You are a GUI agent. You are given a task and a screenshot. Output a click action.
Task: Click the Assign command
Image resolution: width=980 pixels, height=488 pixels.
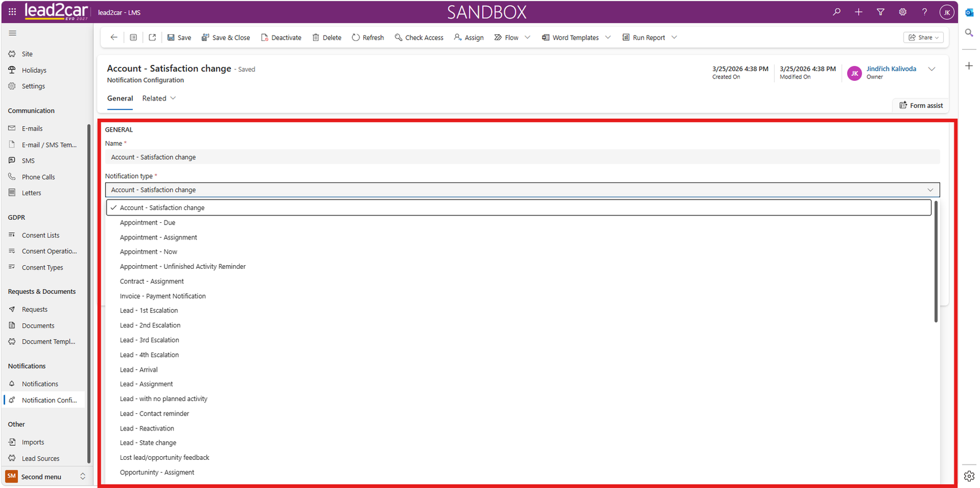[469, 37]
